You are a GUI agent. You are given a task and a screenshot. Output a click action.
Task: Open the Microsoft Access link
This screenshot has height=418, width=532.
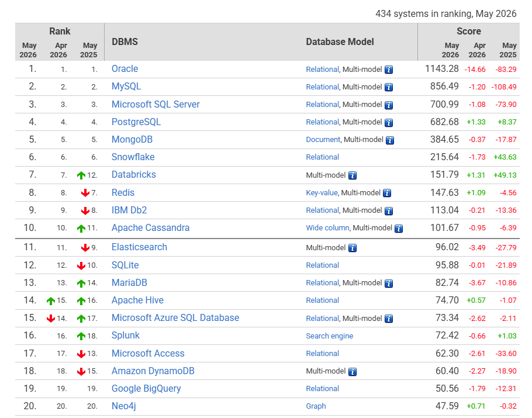coord(148,354)
